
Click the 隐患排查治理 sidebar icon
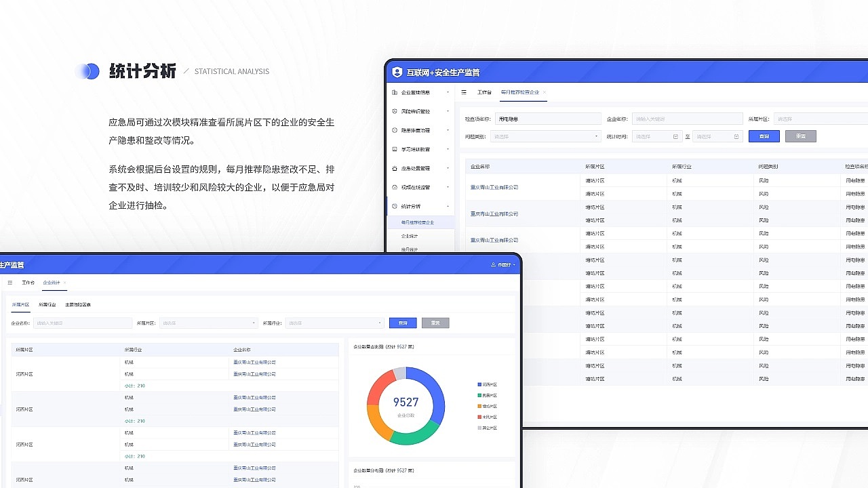[x=395, y=130]
